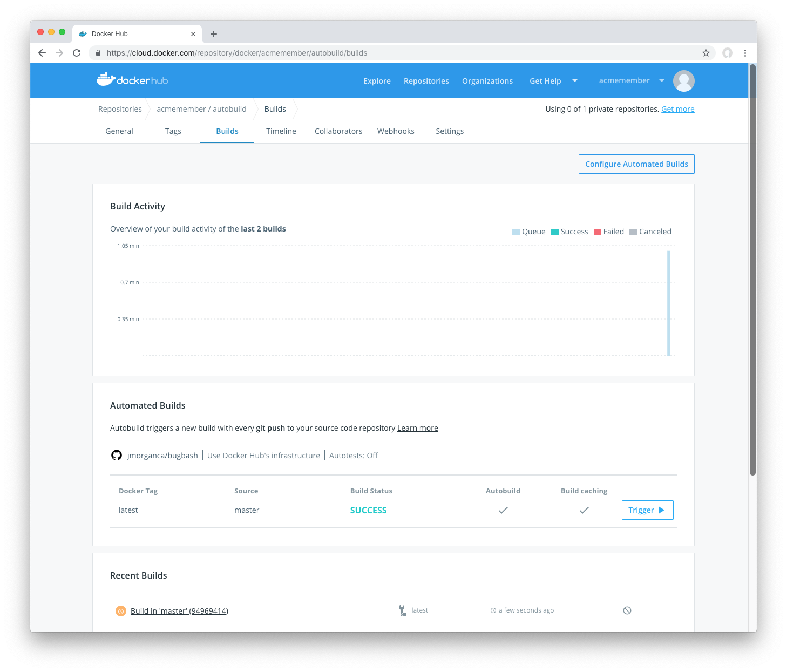The height and width of the screenshot is (672, 787).
Task: Open the user avatar menu
Action: point(683,80)
